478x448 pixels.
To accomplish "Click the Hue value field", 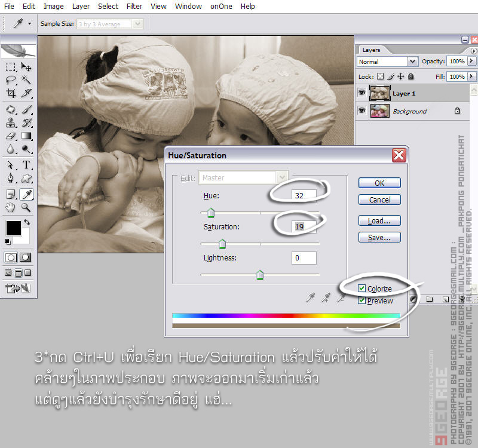I will click(304, 195).
